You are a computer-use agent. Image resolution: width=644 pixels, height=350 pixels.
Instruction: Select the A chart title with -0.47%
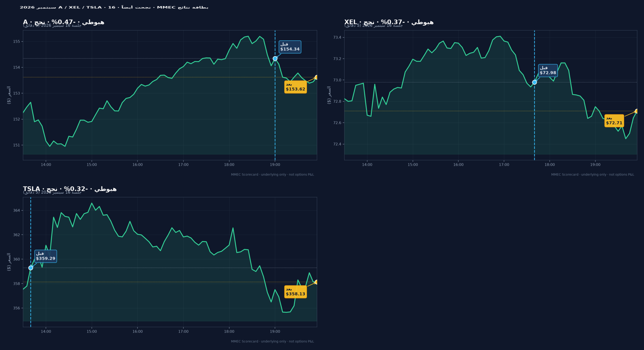pos(64,22)
